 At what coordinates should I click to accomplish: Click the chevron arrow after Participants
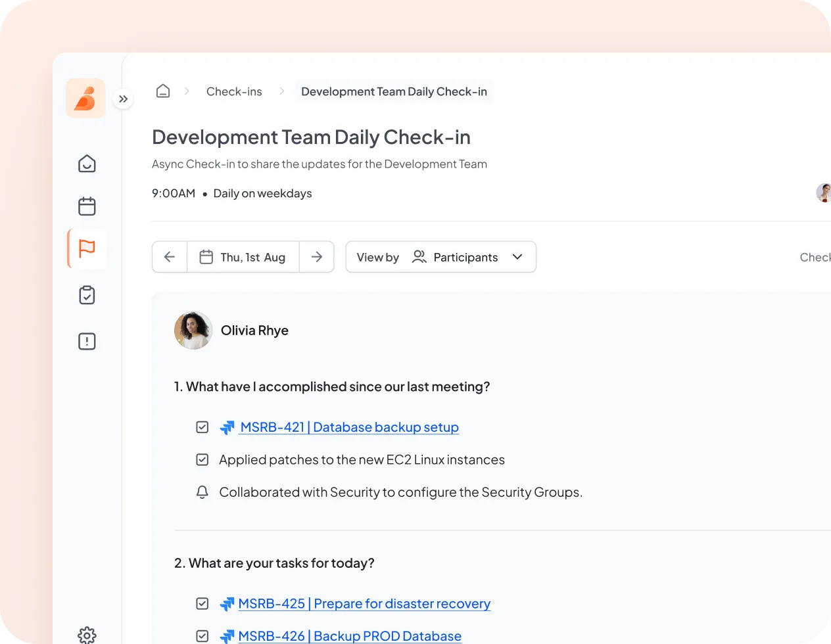tap(517, 257)
